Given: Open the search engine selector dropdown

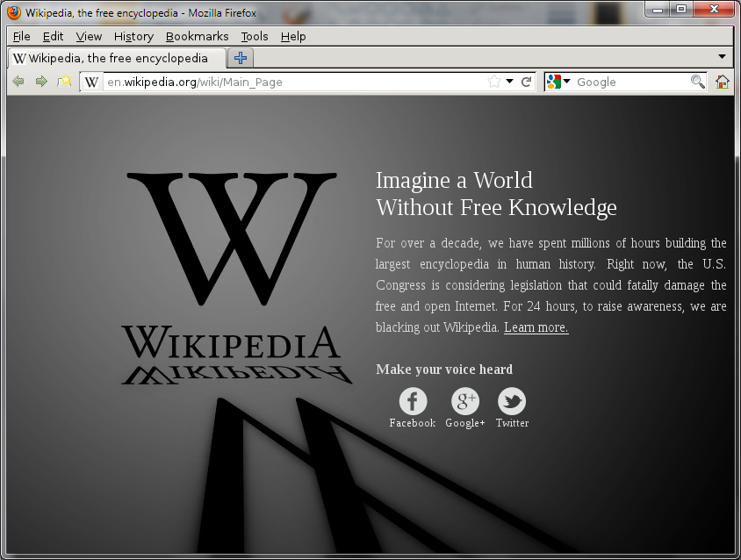Looking at the screenshot, I should tap(558, 82).
